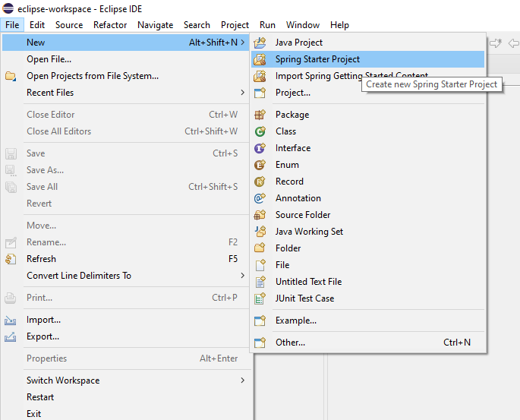The width and height of the screenshot is (520, 420).
Task: Click the Java Project icon in New submenu
Action: 260,43
